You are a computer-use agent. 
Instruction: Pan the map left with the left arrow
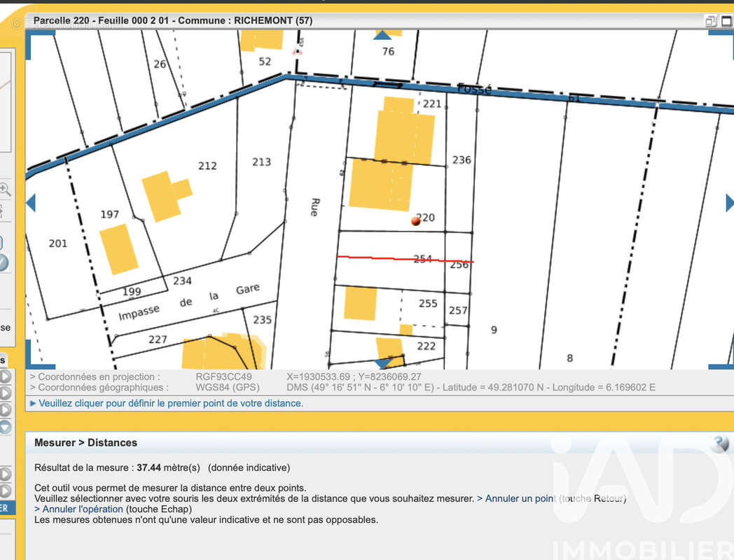31,203
